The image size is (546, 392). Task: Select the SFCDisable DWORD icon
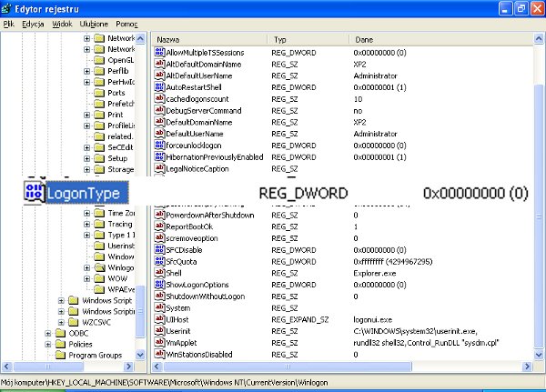[159, 249]
